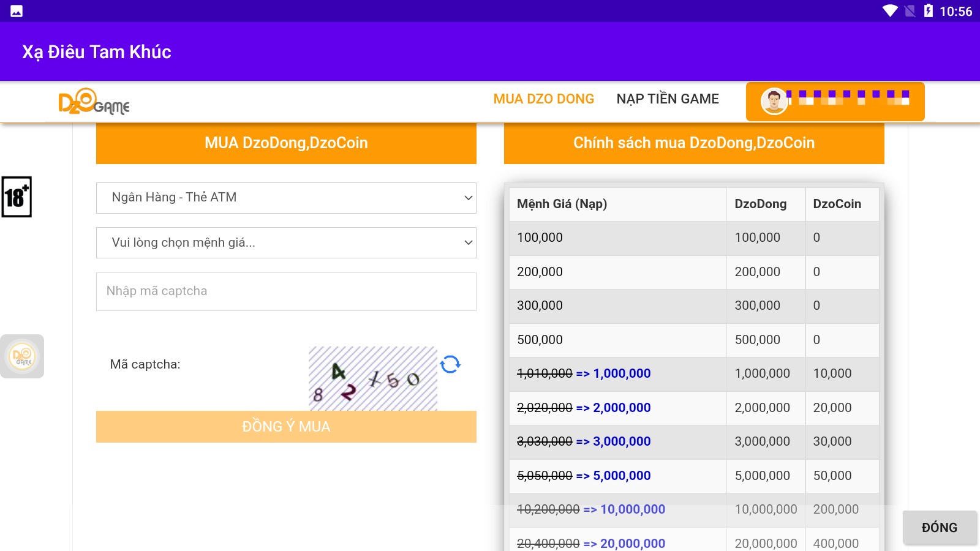
Task: Open the MUA DZO DONG menu
Action: (x=544, y=99)
